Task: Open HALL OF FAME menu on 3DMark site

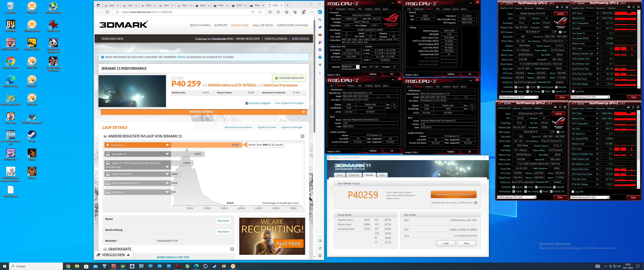Action: click(262, 25)
